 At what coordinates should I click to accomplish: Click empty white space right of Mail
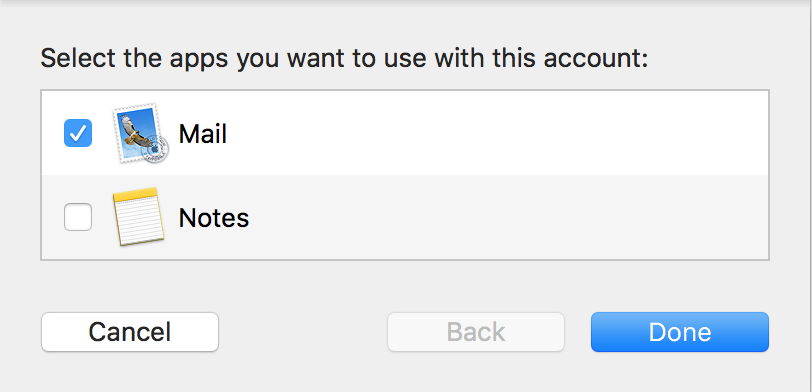tap(497, 133)
